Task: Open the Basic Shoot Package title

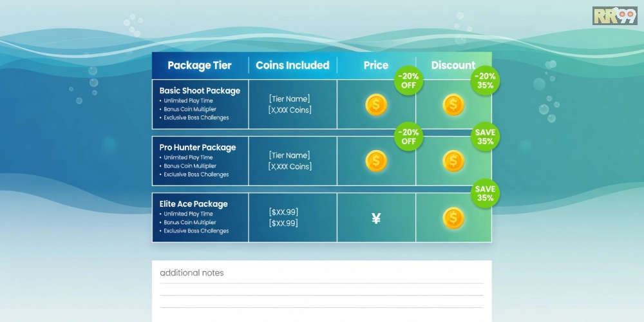Action: (x=200, y=91)
